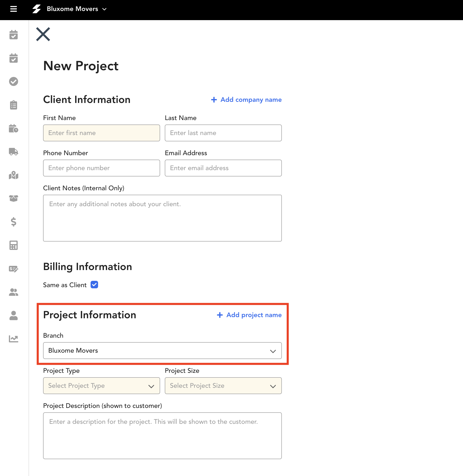Click Add company name link
The image size is (463, 476).
[246, 100]
